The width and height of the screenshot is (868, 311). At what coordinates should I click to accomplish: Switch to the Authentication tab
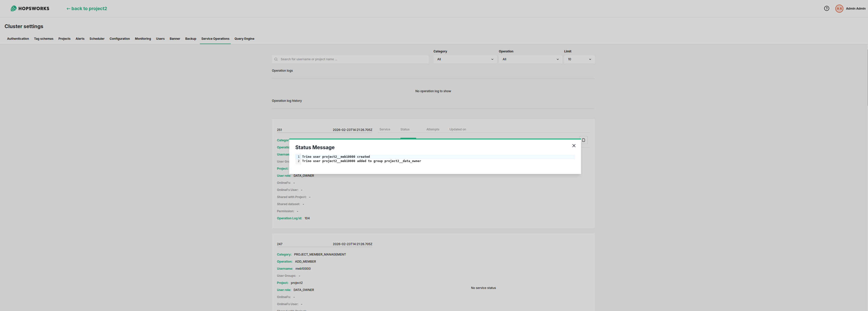17,39
